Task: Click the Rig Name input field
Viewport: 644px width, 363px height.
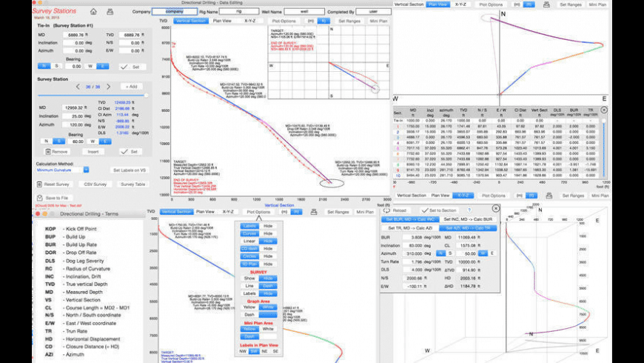Action: click(239, 12)
